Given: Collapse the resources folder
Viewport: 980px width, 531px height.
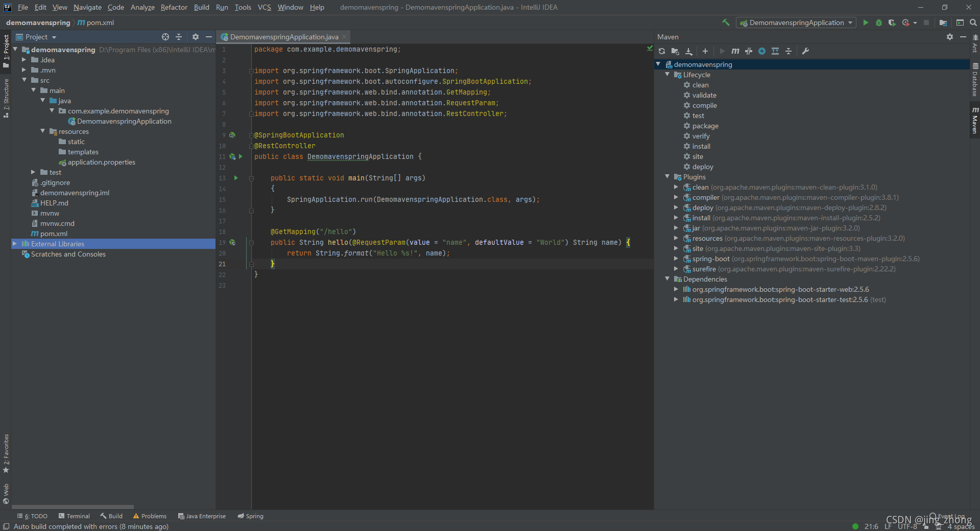Looking at the screenshot, I should click(42, 131).
